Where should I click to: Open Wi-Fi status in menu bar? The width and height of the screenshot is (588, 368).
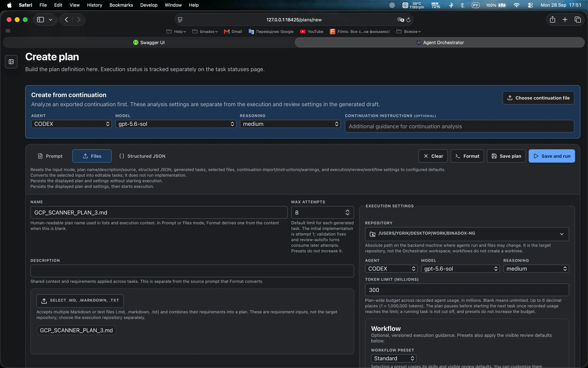517,5
